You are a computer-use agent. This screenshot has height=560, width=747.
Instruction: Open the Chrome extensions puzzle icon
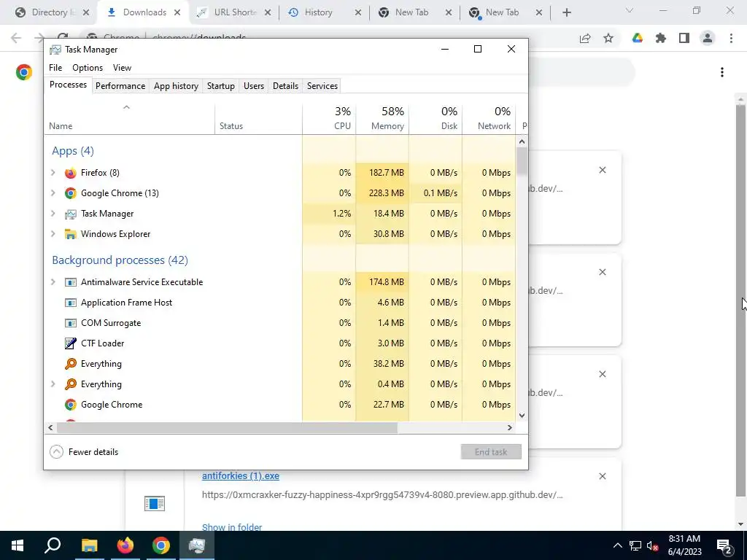pyautogui.click(x=661, y=38)
